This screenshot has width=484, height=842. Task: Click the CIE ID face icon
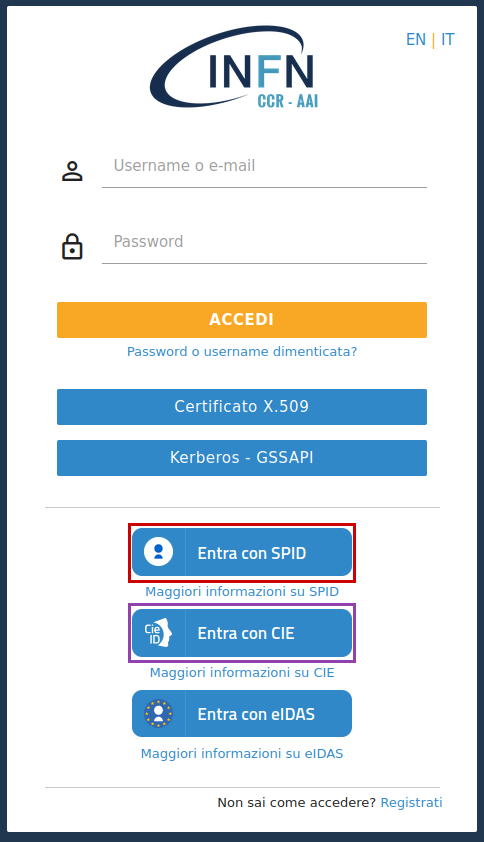[158, 633]
